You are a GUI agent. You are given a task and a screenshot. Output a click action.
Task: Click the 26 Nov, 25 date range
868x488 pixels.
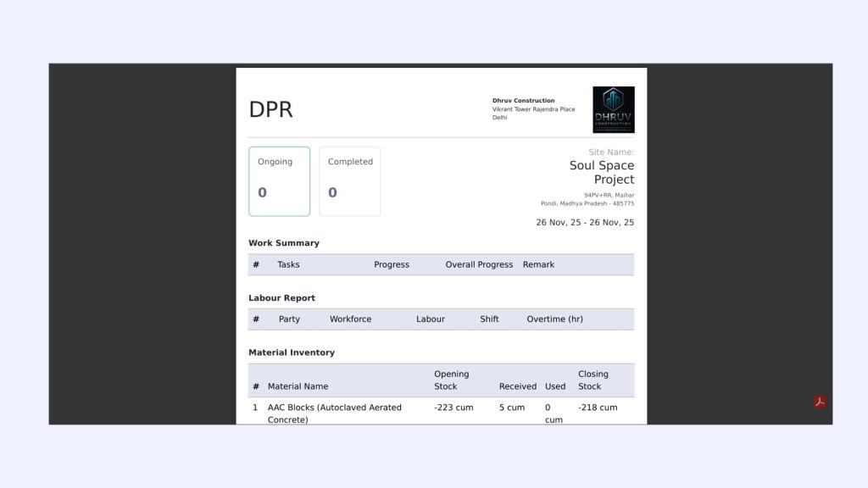tap(584, 223)
